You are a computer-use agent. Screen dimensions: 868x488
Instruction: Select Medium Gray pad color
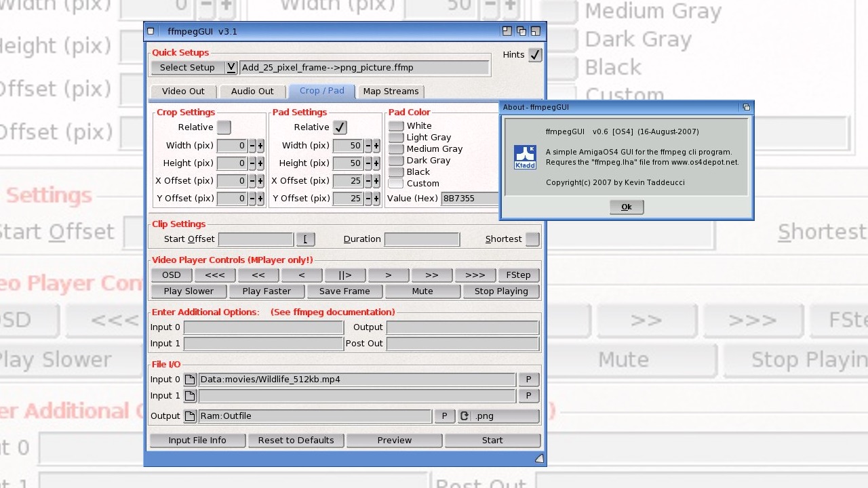tap(396, 149)
